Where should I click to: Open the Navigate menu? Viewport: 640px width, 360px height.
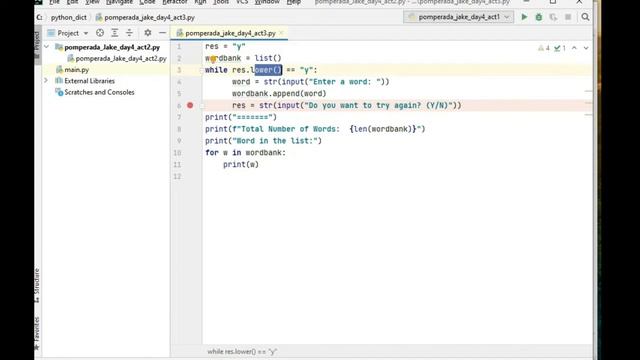click(119, 2)
